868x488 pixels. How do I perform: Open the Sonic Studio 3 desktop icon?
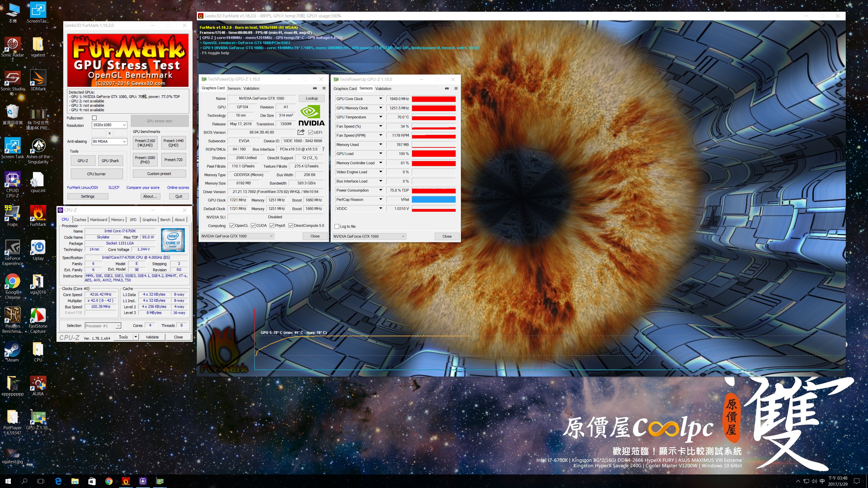point(12,83)
